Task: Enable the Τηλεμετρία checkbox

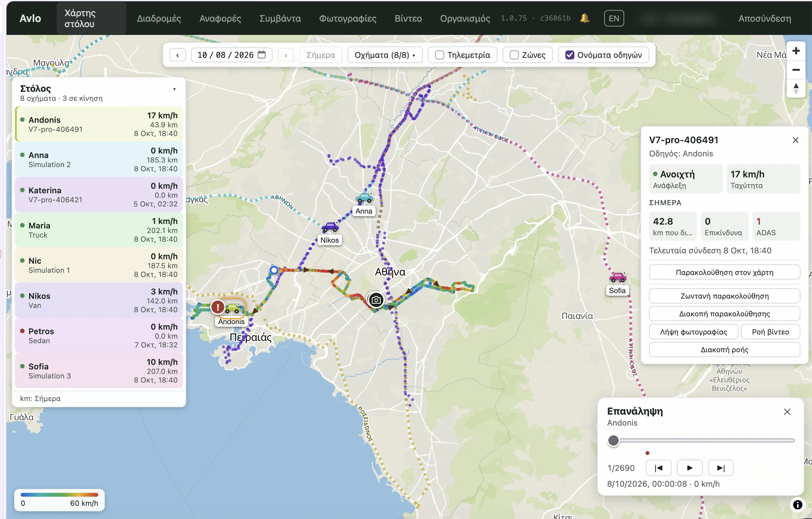Action: click(439, 55)
